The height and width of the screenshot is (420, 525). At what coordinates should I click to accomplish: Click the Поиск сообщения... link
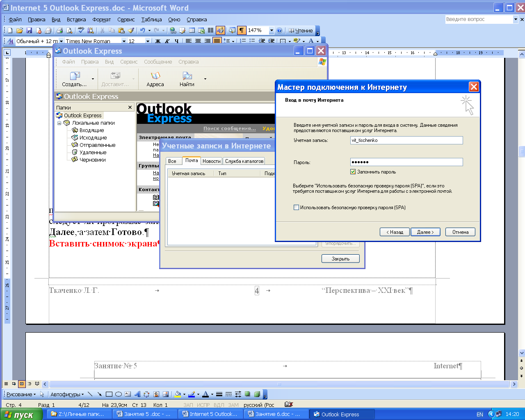(230, 128)
